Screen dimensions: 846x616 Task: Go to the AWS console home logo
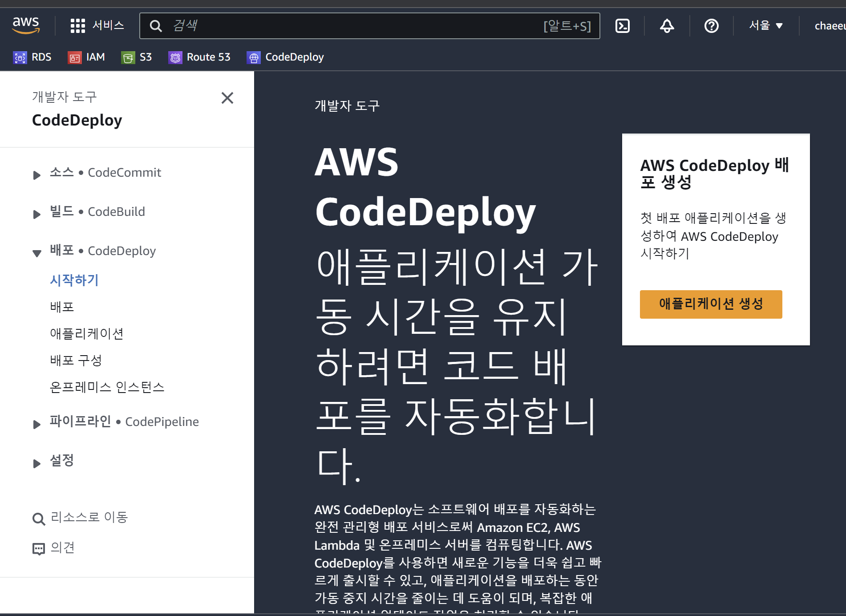pyautogui.click(x=26, y=25)
